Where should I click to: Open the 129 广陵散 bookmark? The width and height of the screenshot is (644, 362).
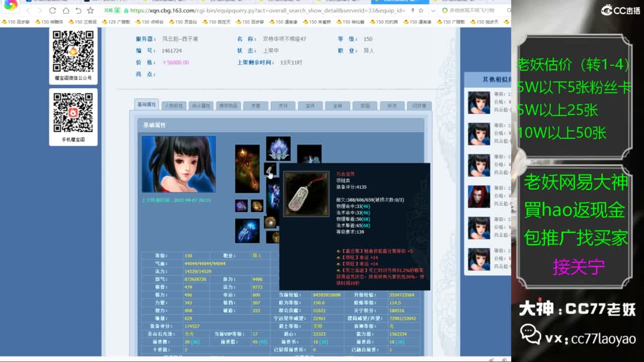[x=116, y=22]
